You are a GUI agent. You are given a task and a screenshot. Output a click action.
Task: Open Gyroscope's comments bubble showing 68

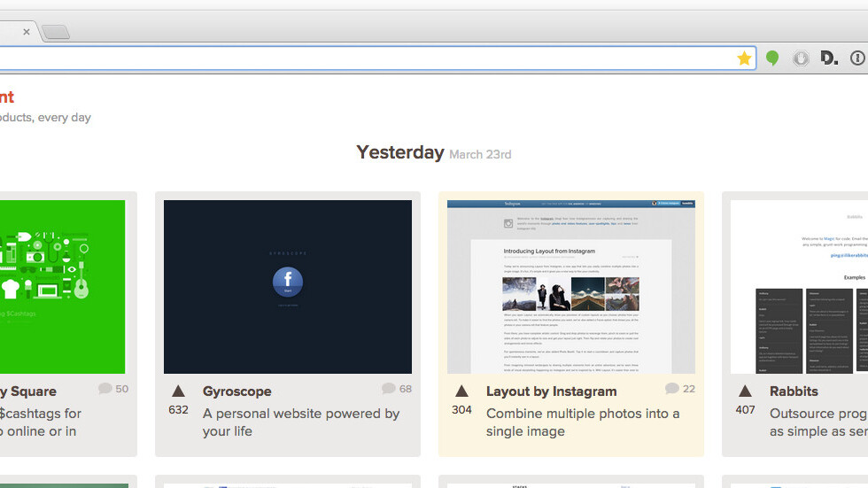click(x=388, y=389)
